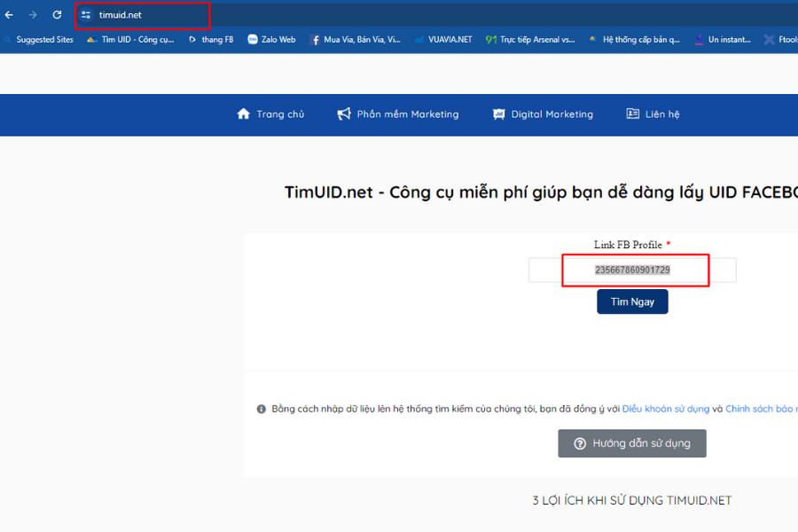Reload the page with the refresh icon

[57, 15]
